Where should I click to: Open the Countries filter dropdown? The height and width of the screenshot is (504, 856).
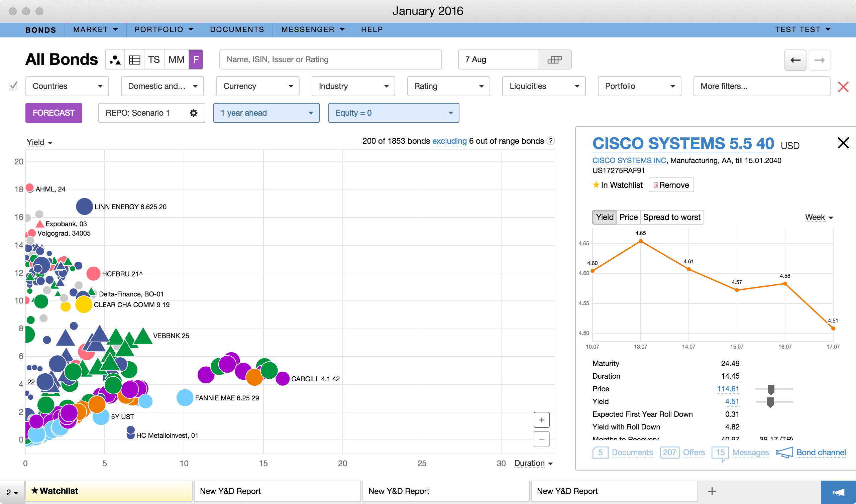click(x=67, y=86)
